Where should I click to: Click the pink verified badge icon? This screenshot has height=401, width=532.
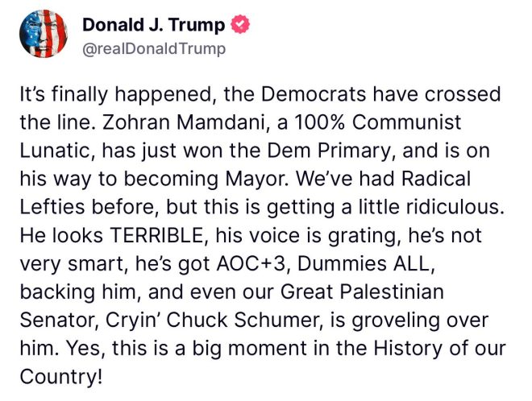[240, 24]
